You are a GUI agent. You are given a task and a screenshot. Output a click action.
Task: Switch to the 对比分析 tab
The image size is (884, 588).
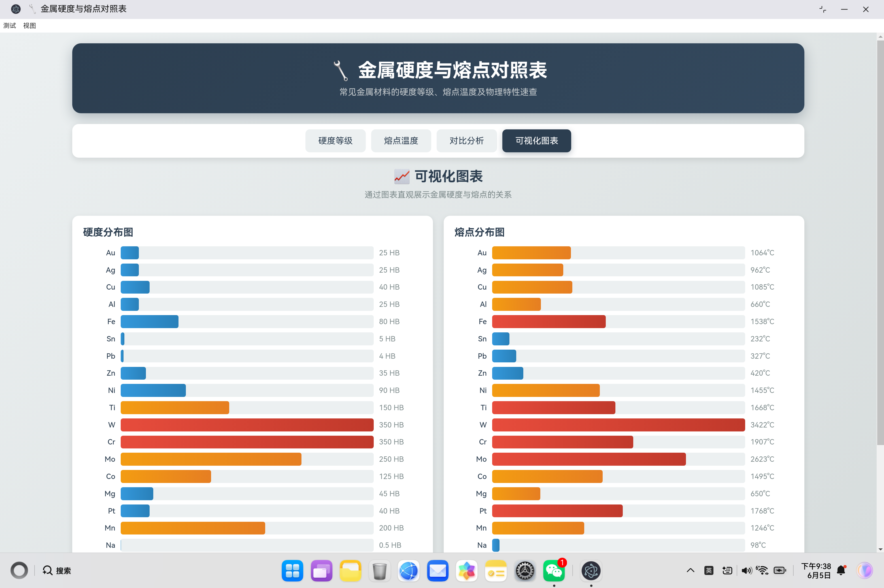point(466,141)
